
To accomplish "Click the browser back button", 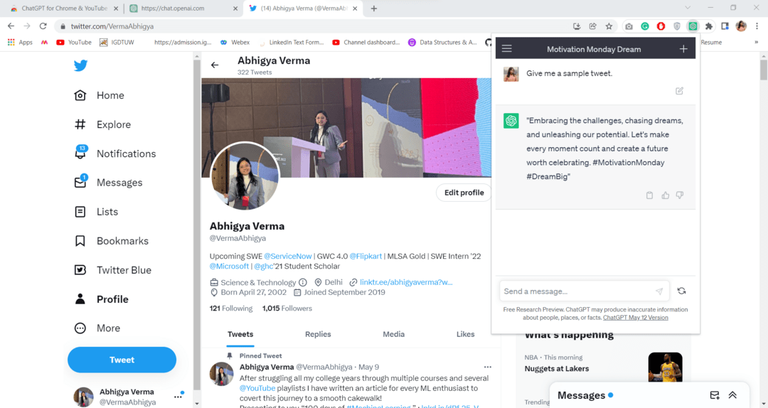I will 11,26.
